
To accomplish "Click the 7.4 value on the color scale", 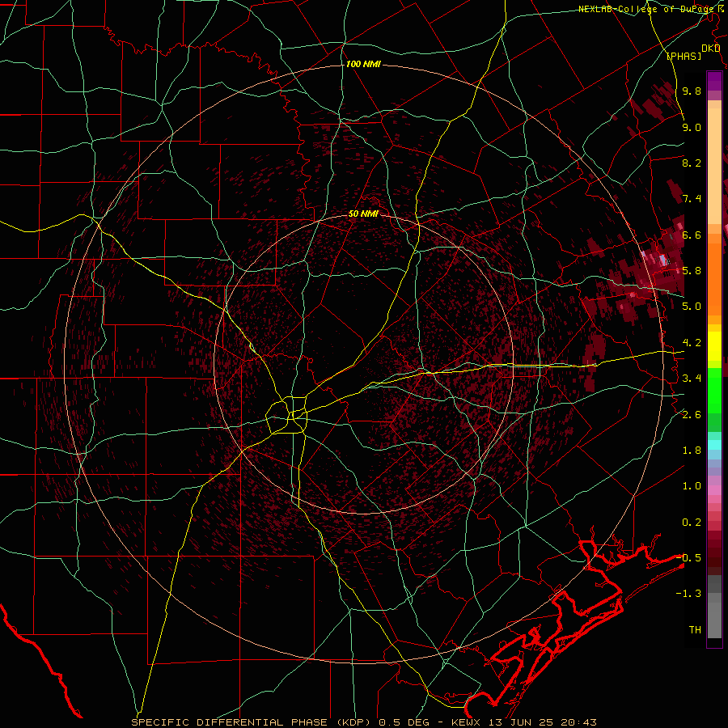I will (x=692, y=199).
